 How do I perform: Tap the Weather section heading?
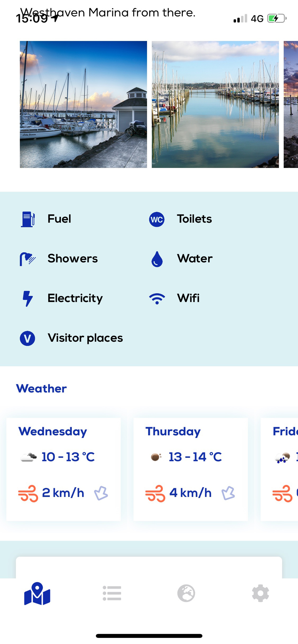(x=42, y=389)
